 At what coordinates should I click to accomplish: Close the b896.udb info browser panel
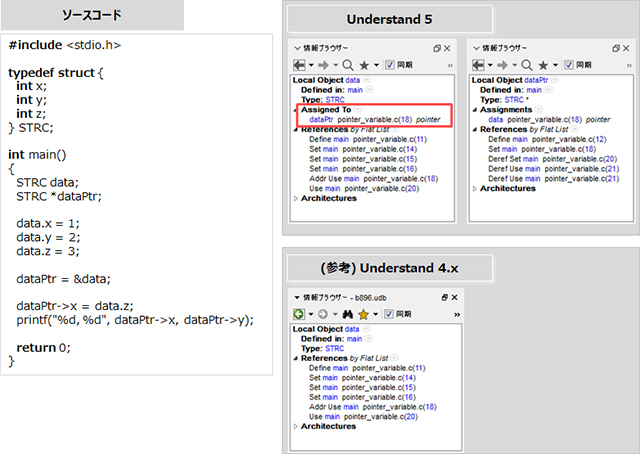[454, 298]
